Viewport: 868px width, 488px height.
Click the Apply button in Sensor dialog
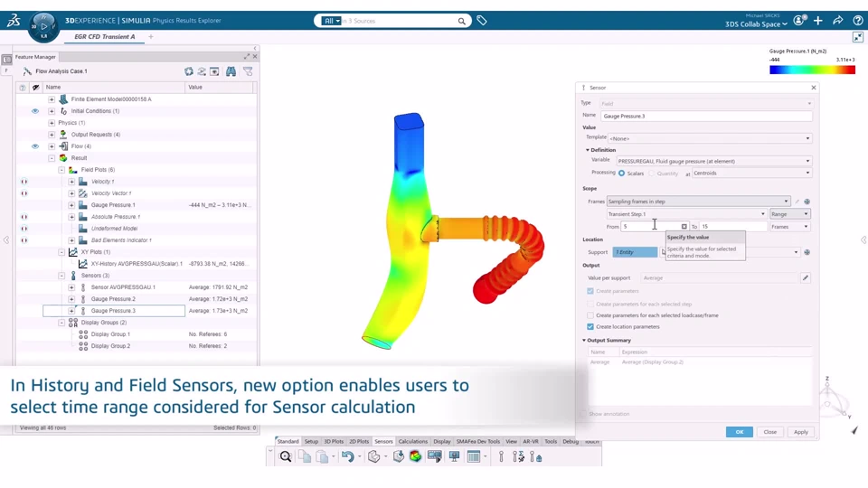[x=801, y=432]
